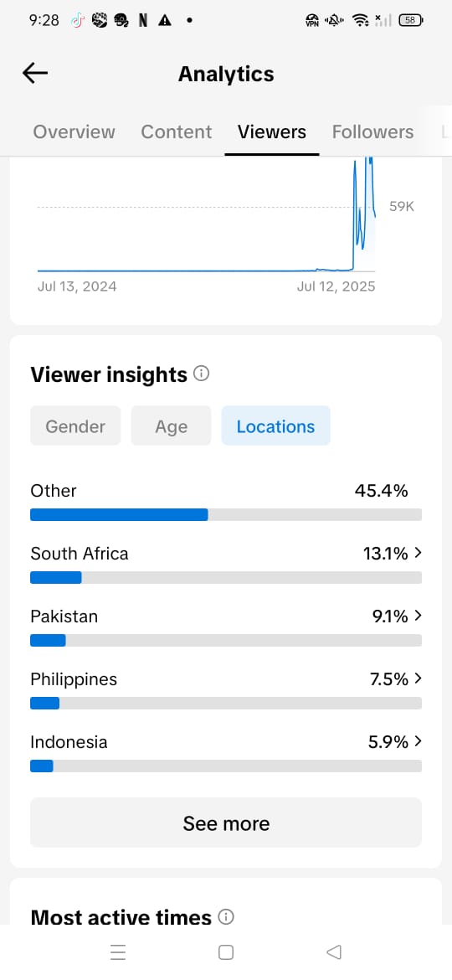Open Most active times info icon
The width and height of the screenshot is (452, 980).
(226, 917)
